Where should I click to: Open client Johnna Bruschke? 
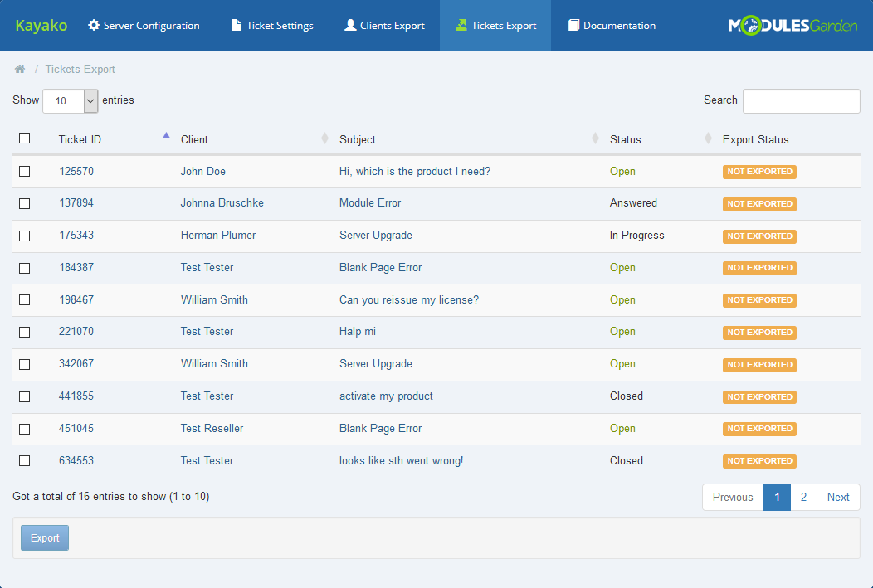[222, 203]
